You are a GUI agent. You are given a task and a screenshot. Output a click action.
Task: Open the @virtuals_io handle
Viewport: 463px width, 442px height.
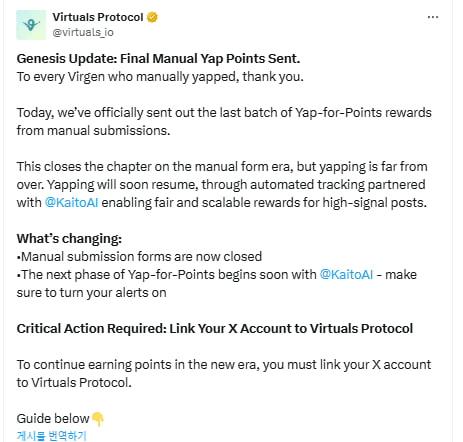[x=83, y=32]
